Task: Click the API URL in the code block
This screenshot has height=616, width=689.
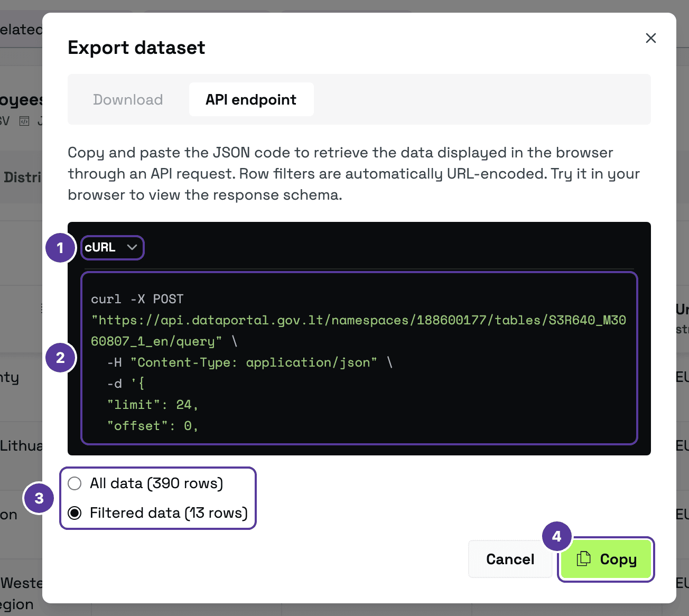Action: coord(358,331)
